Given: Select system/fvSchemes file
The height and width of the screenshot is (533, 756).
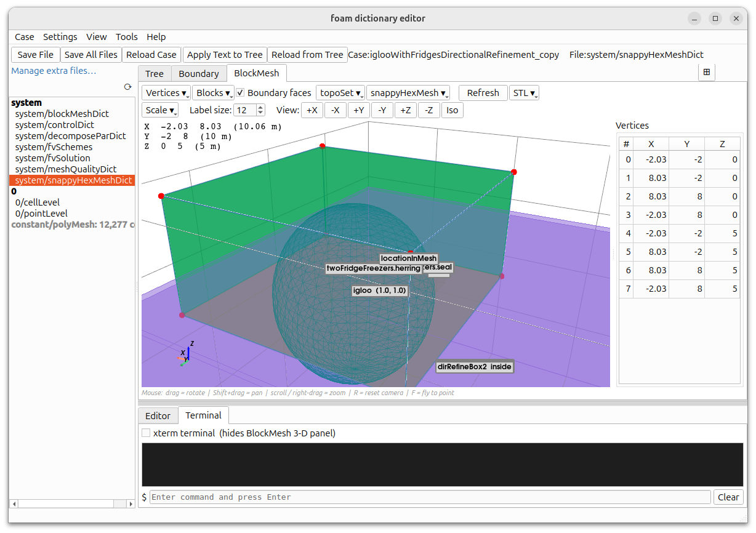Looking at the screenshot, I should (54, 147).
